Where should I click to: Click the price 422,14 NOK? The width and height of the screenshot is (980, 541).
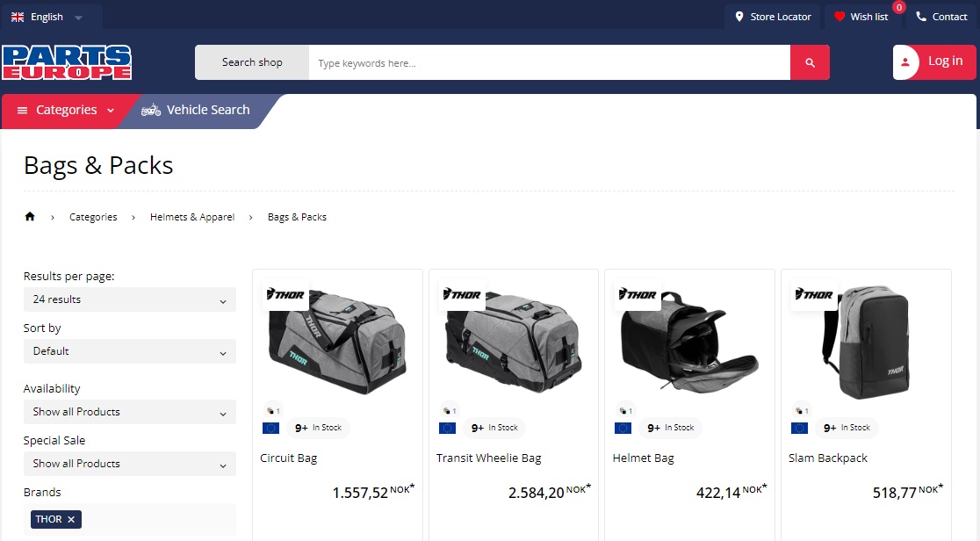coord(731,492)
